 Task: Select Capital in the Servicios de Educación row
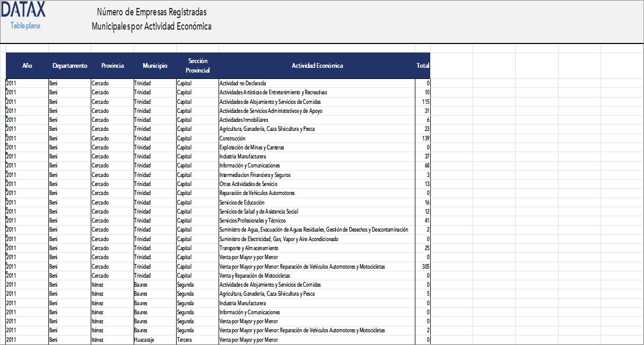tap(197, 202)
